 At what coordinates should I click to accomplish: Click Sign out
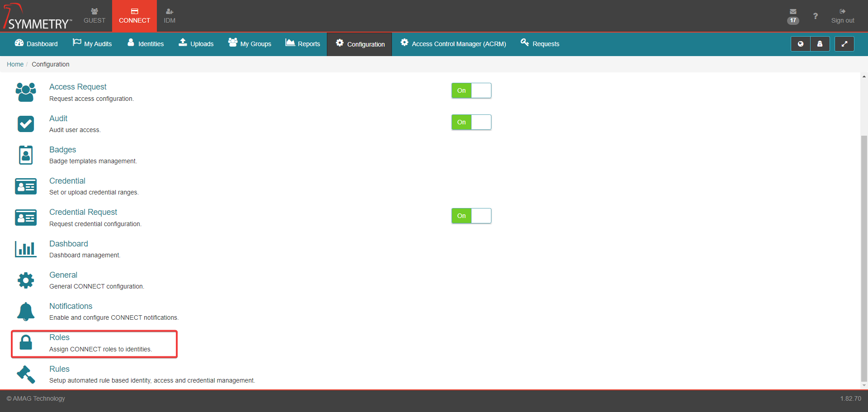pyautogui.click(x=843, y=16)
